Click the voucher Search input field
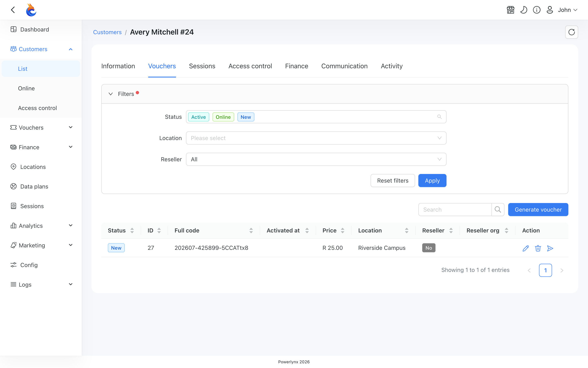 coord(455,210)
